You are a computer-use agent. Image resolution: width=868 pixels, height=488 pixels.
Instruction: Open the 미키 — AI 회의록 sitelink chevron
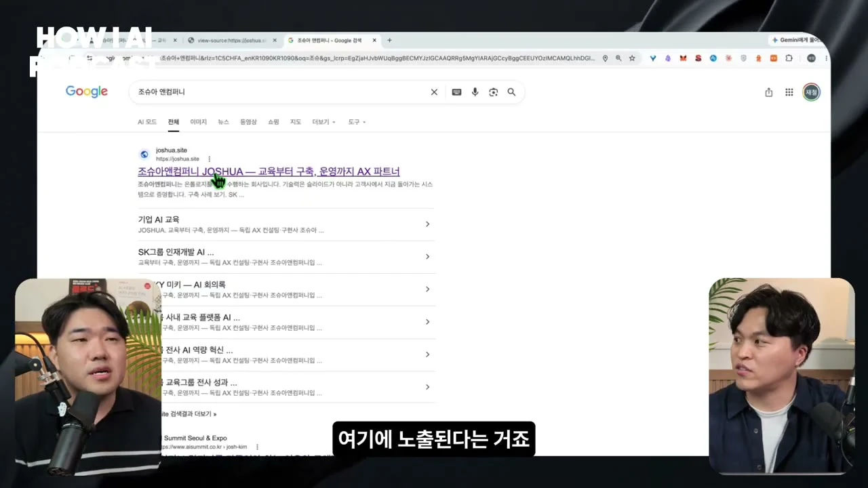coord(427,289)
